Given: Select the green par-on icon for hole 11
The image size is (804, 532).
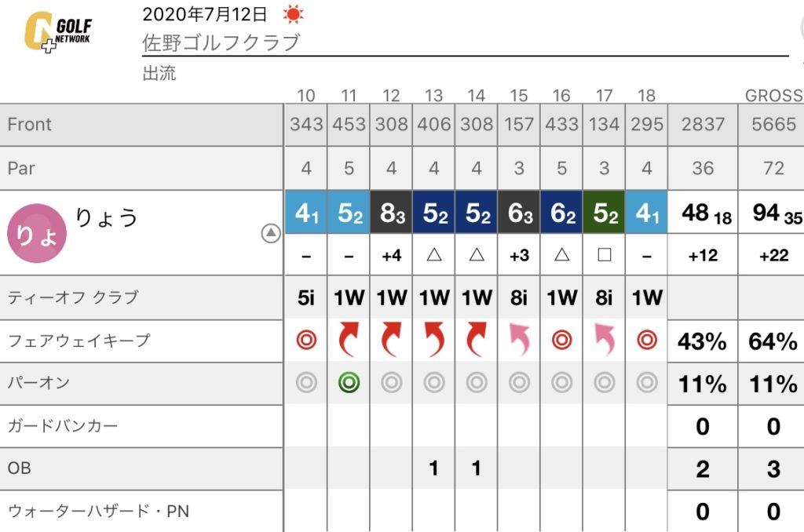Looking at the screenshot, I should (x=349, y=382).
